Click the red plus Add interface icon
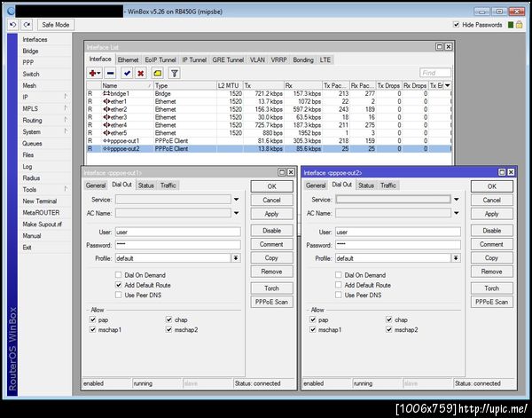Image resolution: width=532 pixels, height=418 pixels. 94,73
